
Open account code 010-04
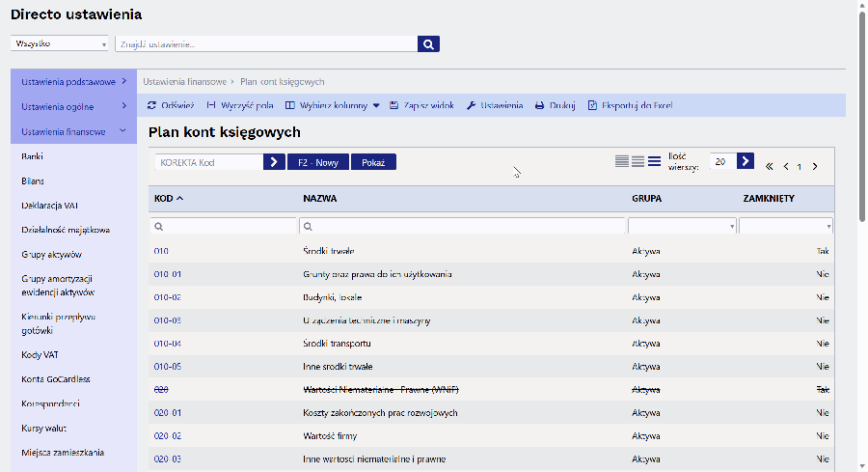[167, 344]
